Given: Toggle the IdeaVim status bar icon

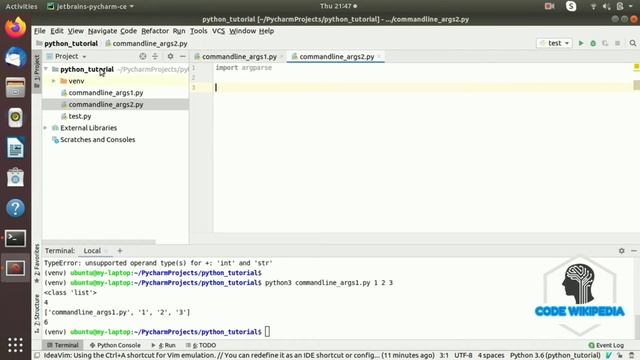Looking at the screenshot, I should (609, 356).
